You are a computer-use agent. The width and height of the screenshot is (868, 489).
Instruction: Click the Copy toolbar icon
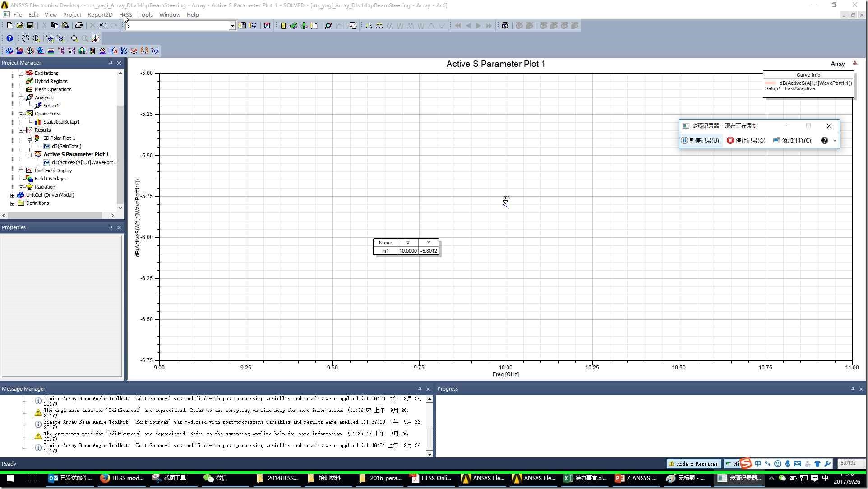[x=55, y=26]
